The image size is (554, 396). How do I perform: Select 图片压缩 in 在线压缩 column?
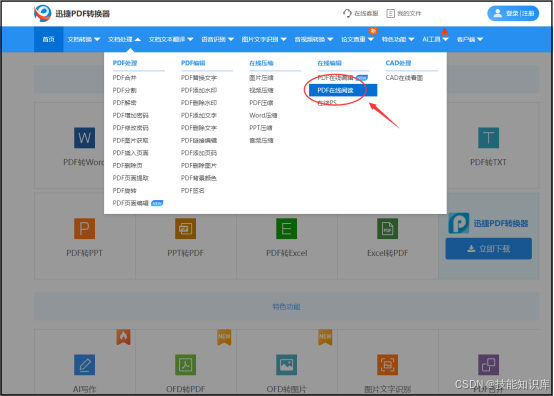[261, 78]
